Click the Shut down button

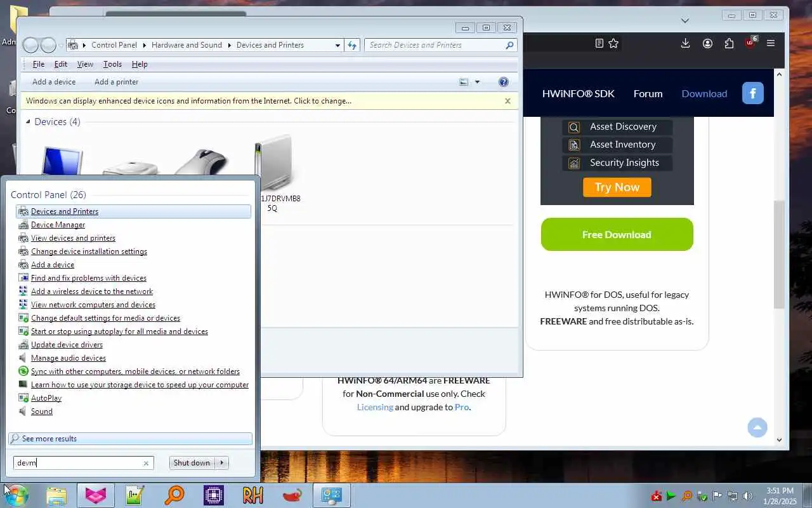tap(192, 463)
